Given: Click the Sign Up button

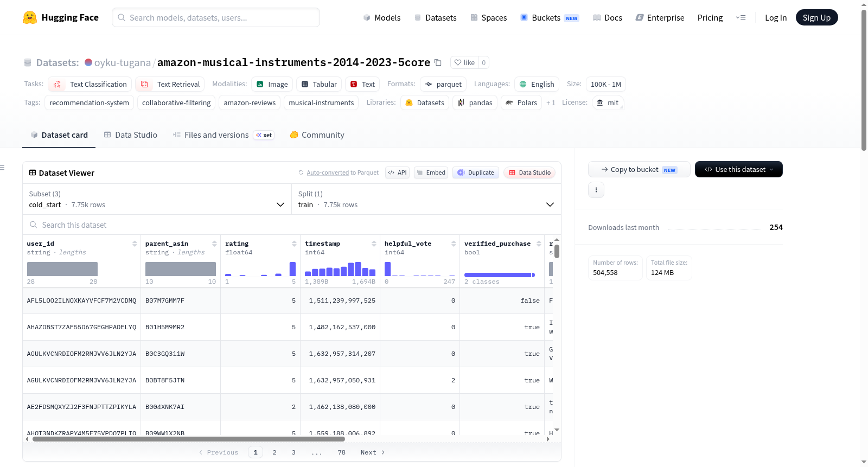Looking at the screenshot, I should click(816, 17).
